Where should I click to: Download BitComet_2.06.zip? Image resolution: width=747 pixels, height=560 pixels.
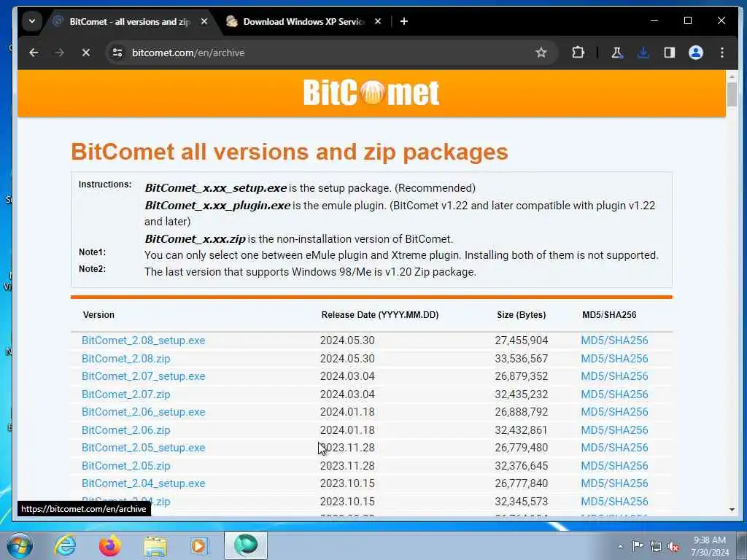125,430
